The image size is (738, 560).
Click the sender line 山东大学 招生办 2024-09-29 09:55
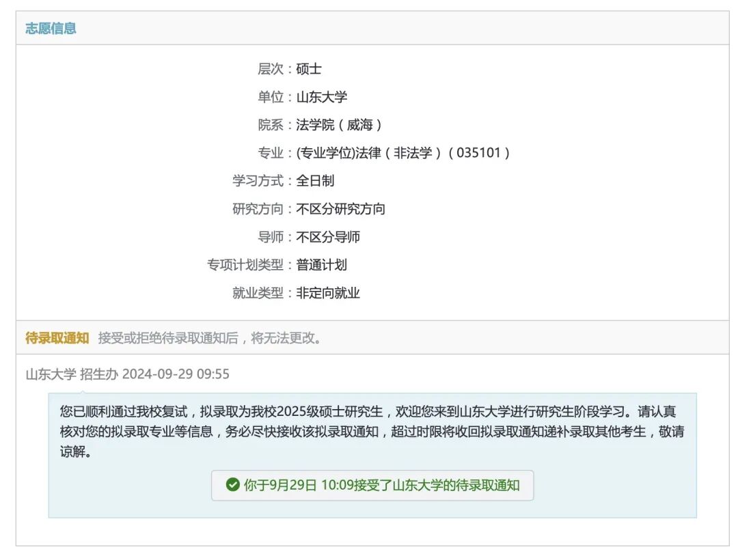pos(128,374)
